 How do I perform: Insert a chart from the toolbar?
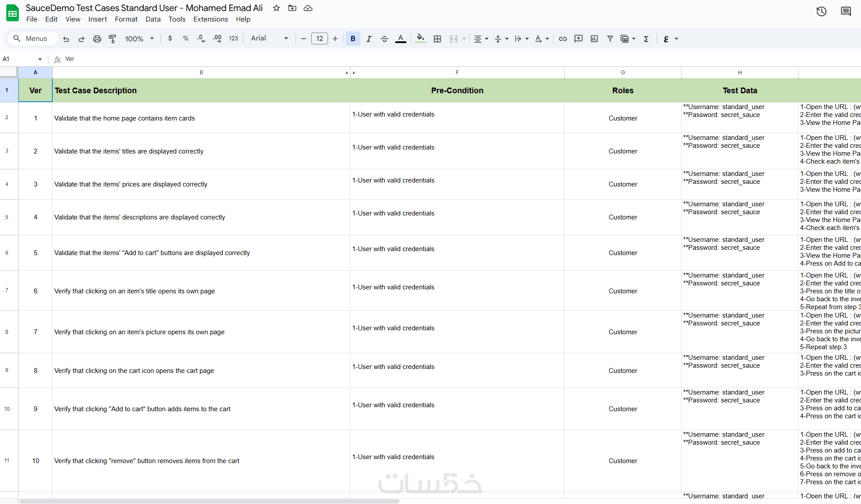coord(594,39)
